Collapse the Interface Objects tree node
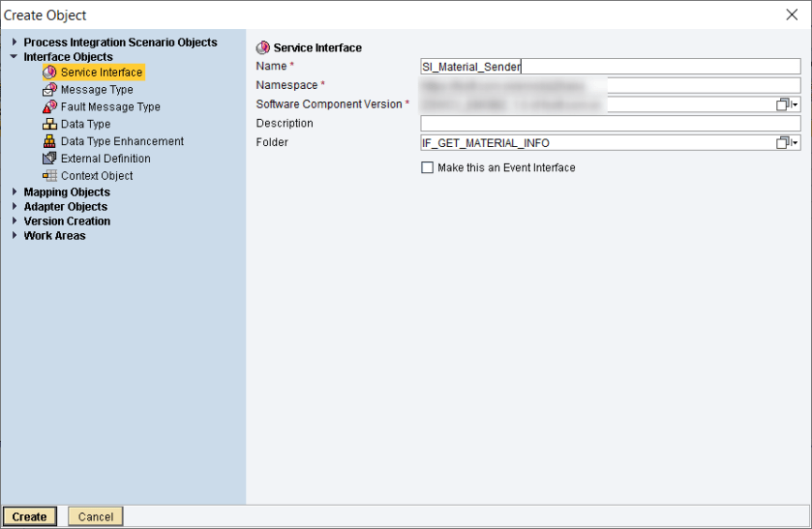The width and height of the screenshot is (812, 529). [14, 57]
